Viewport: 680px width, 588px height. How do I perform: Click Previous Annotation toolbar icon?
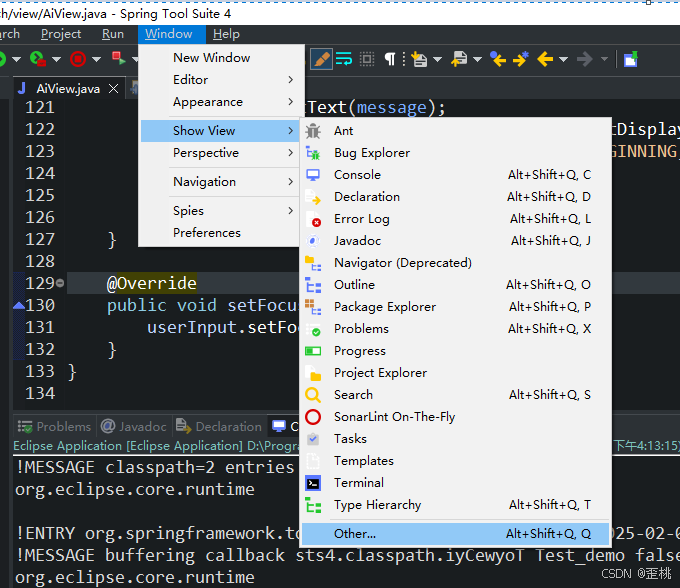(x=459, y=59)
